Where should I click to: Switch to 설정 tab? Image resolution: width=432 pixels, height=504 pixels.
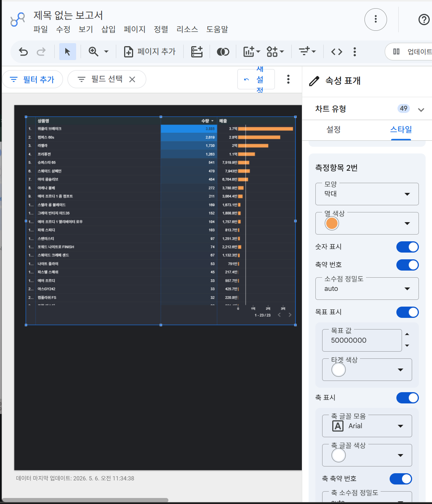coord(333,129)
